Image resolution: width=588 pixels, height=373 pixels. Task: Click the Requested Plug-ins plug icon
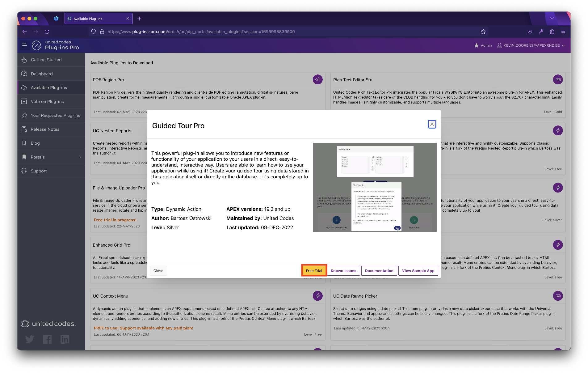pos(24,115)
